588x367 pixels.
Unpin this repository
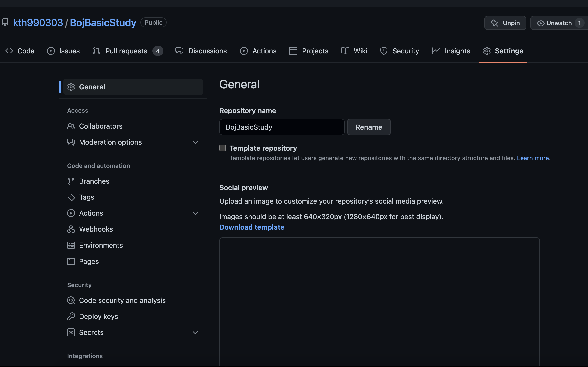tap(505, 23)
